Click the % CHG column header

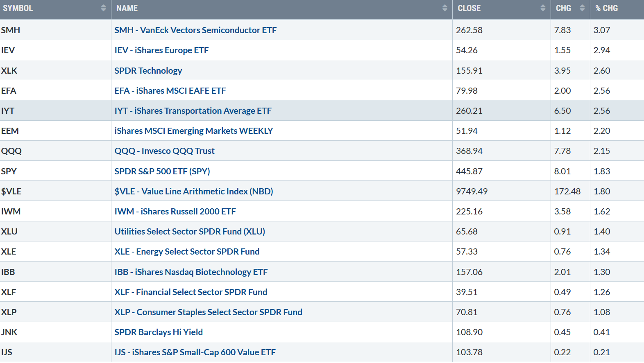[617, 9]
